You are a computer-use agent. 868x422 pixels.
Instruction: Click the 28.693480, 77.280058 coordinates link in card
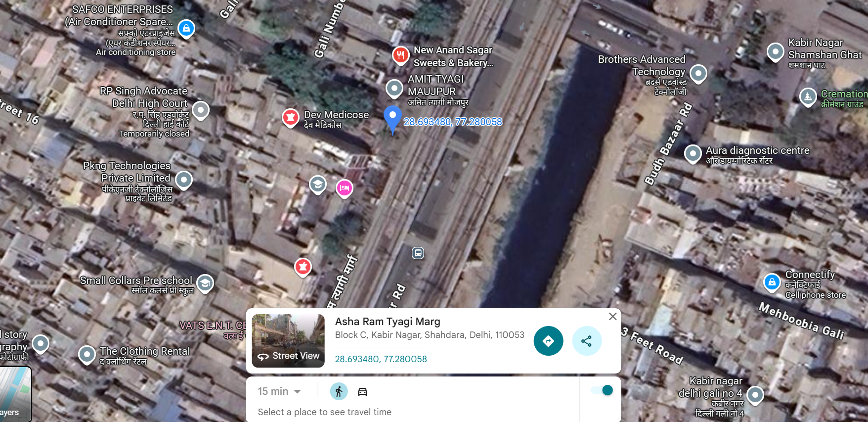pos(381,359)
